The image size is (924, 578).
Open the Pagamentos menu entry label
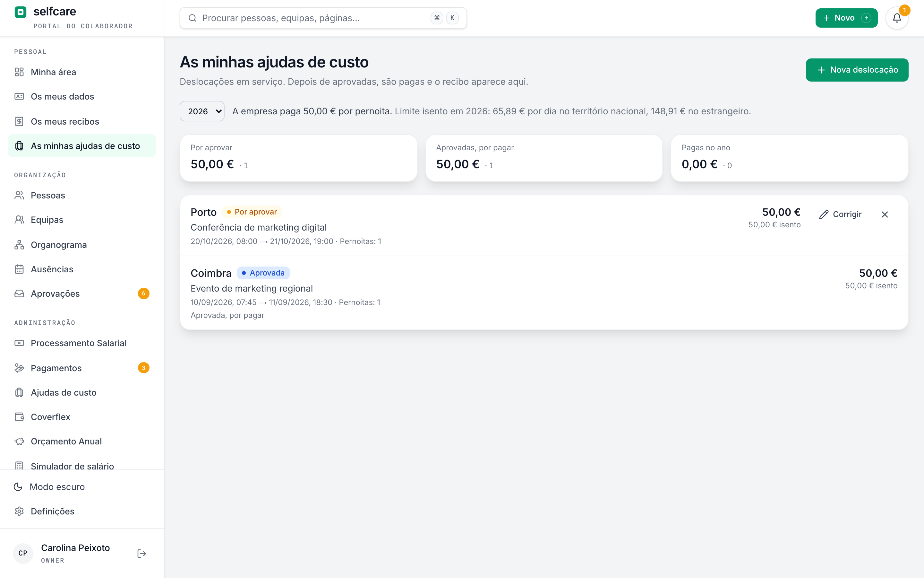coord(56,368)
